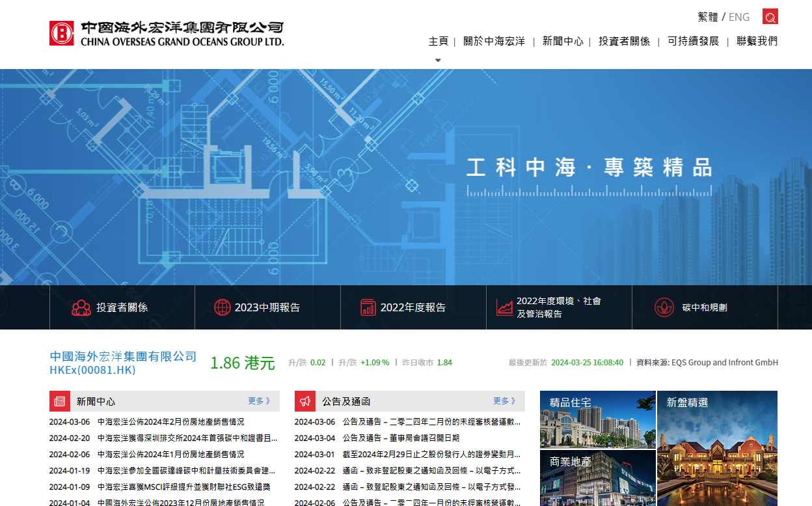Expand 更多 in the 新聞中心 section

point(258,401)
